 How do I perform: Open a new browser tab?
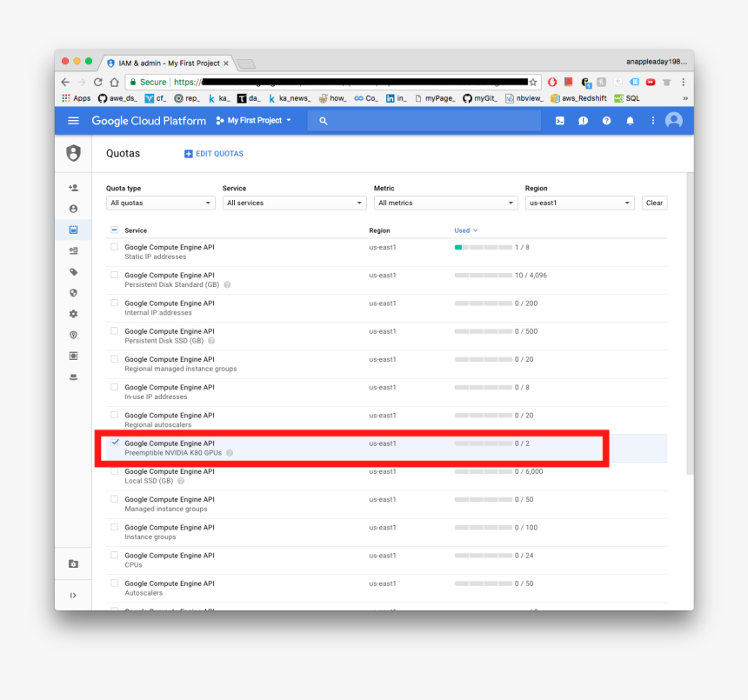pos(246,63)
